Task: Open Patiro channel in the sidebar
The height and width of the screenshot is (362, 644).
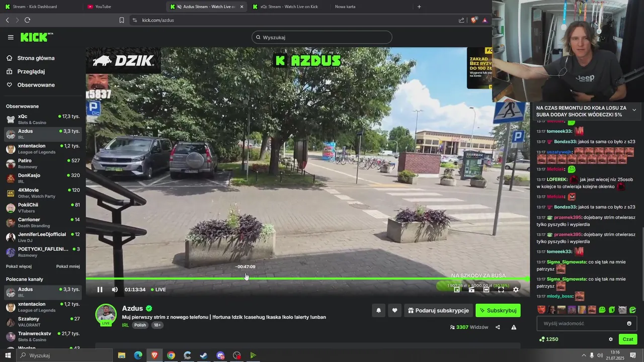Action: click(43, 163)
